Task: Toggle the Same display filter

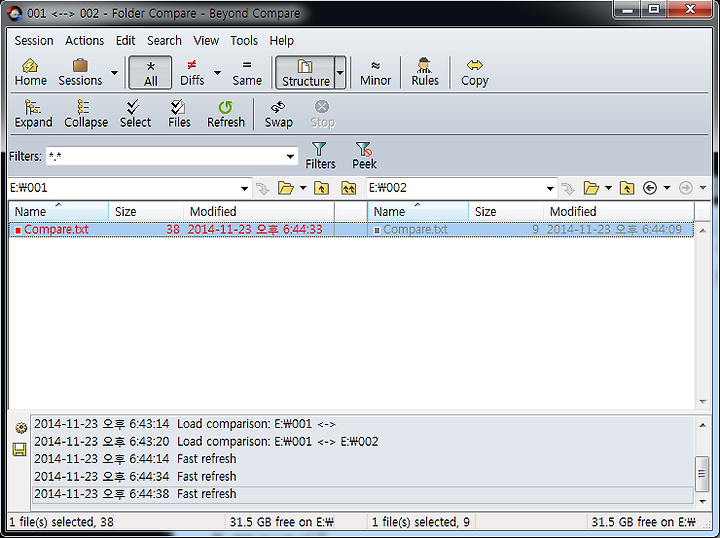Action: 247,72
